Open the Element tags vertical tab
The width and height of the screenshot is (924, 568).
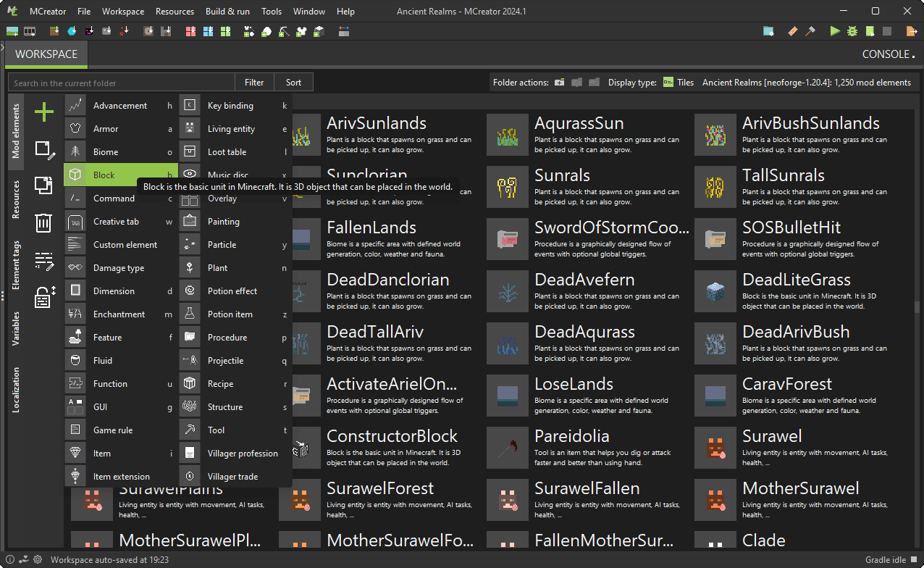[x=16, y=265]
